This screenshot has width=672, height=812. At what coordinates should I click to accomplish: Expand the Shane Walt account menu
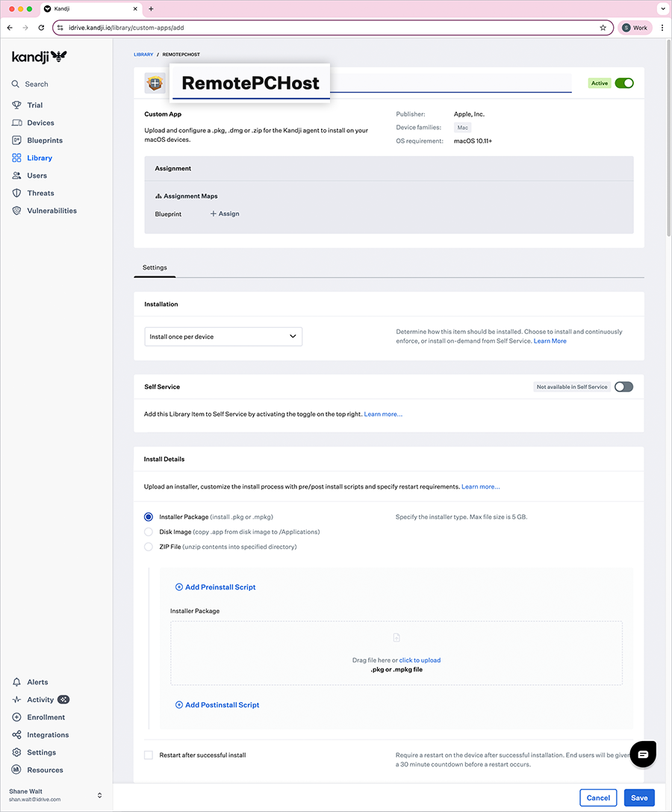coord(99,795)
